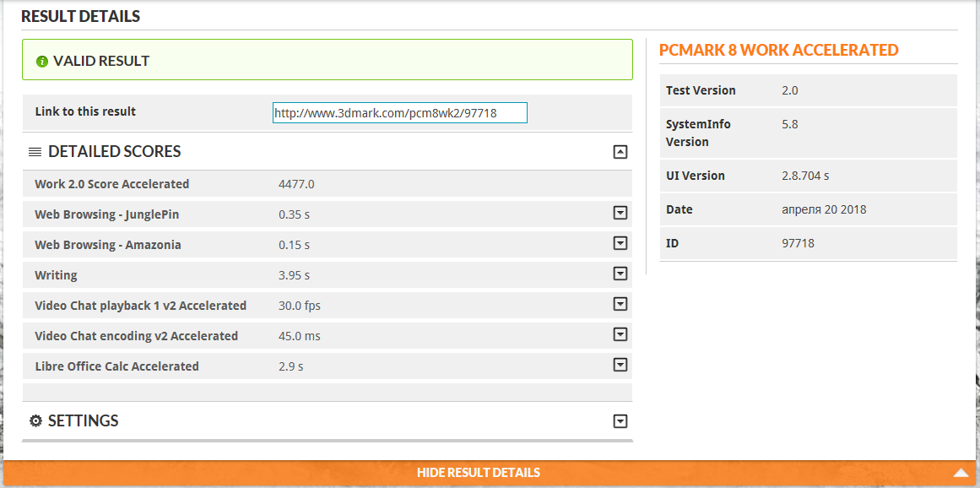Click the UI Version value 2.8.704 s
Screen dimensions: 980x488
(805, 176)
